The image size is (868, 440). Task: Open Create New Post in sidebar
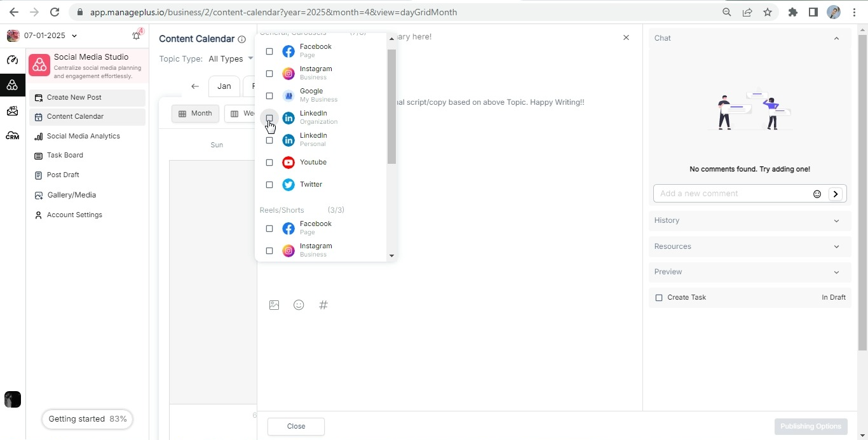[88, 98]
